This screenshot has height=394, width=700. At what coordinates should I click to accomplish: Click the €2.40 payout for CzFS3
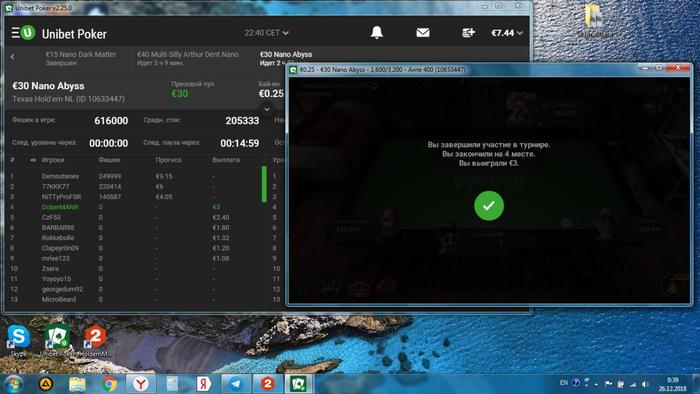click(x=221, y=217)
